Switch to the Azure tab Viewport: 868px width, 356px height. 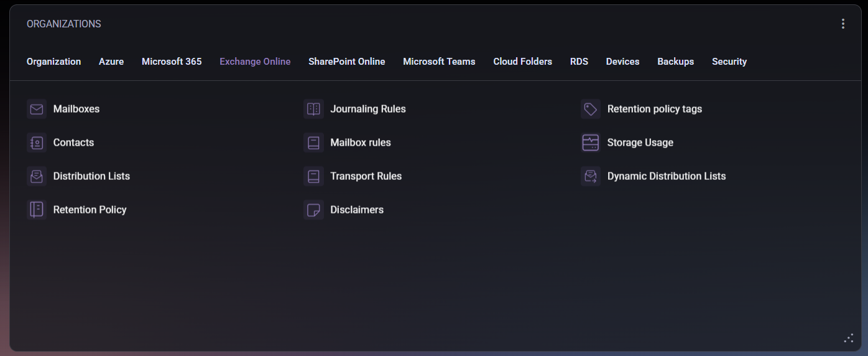pos(111,62)
